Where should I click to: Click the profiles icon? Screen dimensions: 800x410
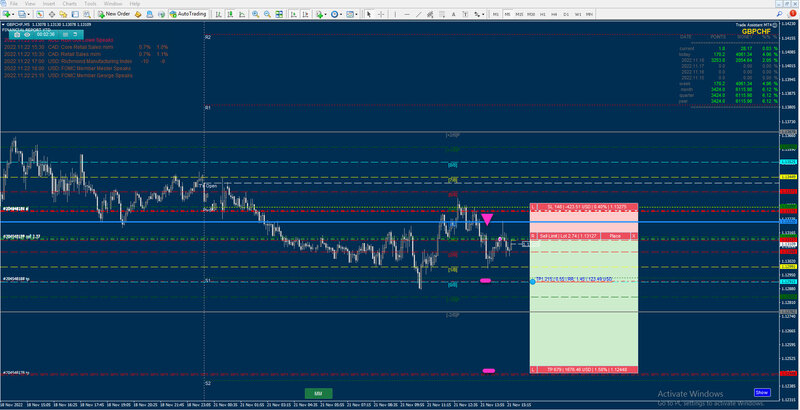click(22, 14)
